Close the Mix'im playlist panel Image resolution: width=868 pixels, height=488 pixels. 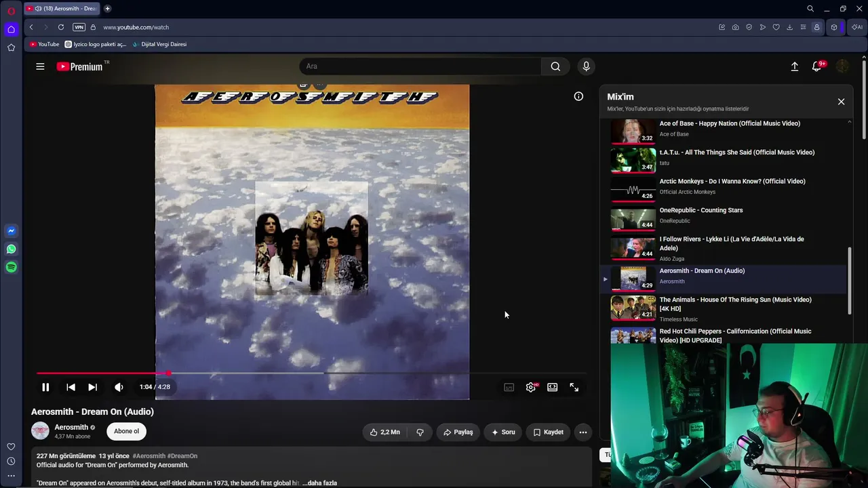(x=841, y=102)
